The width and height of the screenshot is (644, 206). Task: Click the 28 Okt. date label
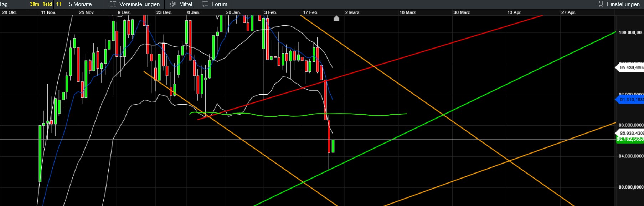tap(9, 12)
